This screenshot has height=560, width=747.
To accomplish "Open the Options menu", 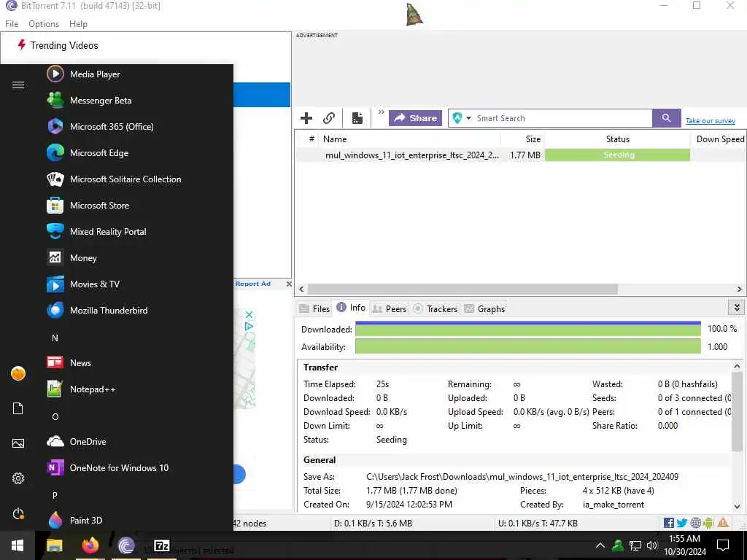I will click(44, 24).
